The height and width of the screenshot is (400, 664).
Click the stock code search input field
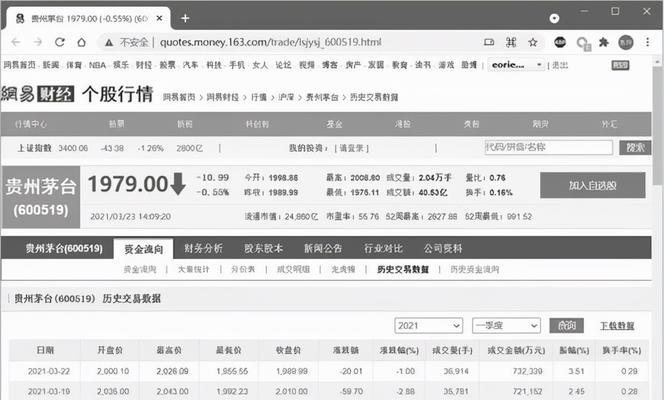(x=548, y=147)
